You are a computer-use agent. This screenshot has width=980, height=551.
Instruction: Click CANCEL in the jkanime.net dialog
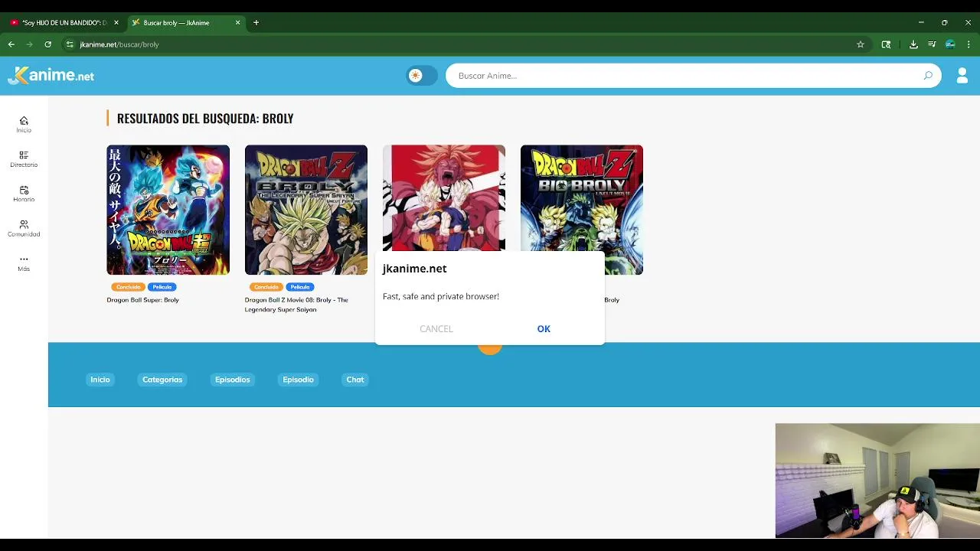click(436, 328)
